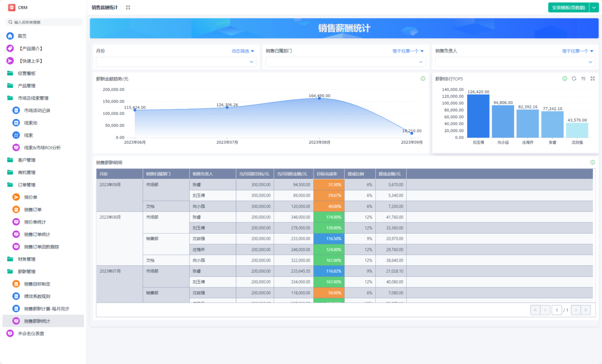Click the 刘玉倩 bar in TOP5 chart
602x364 pixels.
coord(479,116)
